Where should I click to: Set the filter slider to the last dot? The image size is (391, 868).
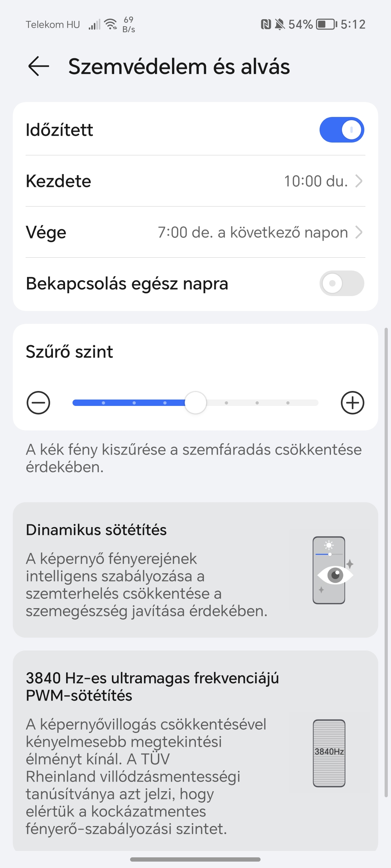(288, 403)
